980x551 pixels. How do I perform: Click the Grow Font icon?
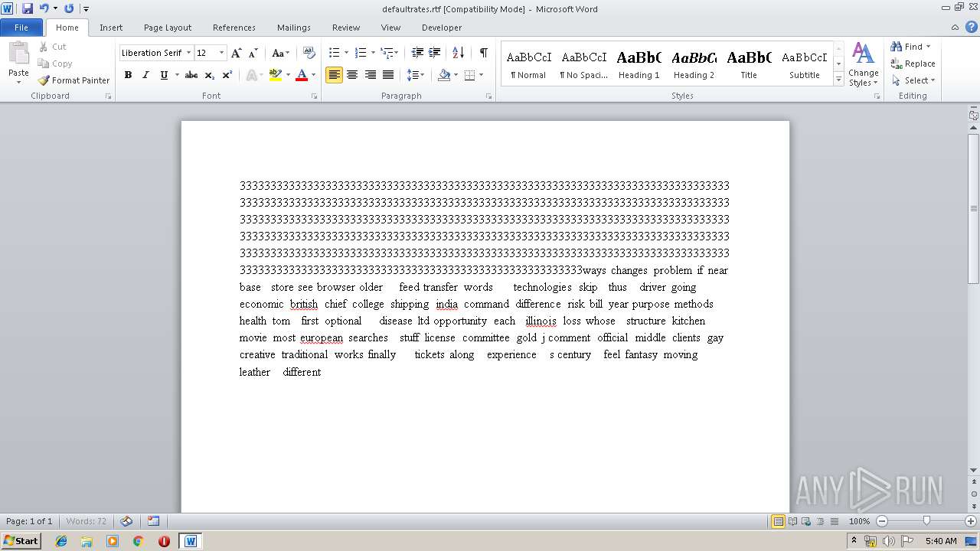point(237,53)
